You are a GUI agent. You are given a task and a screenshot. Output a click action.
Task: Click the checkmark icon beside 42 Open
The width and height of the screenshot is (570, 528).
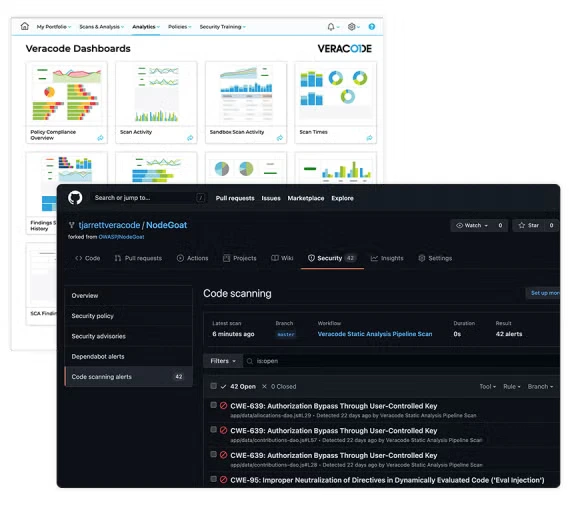pos(224,387)
